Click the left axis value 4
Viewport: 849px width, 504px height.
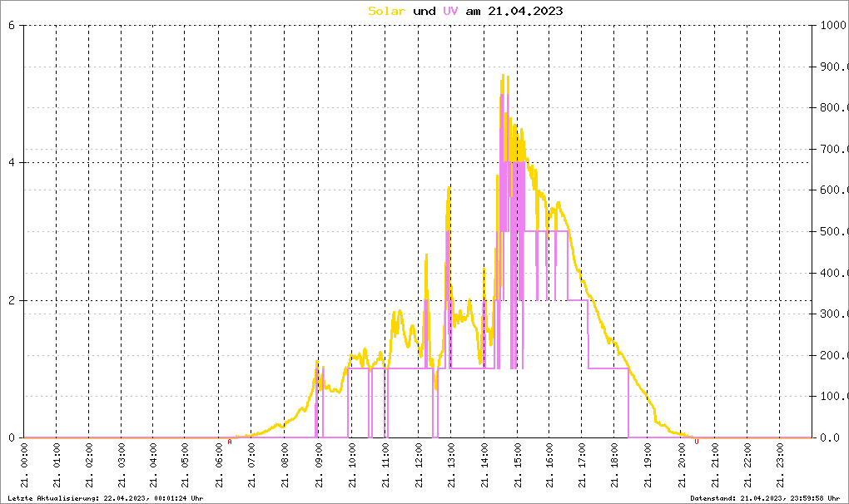coord(12,163)
